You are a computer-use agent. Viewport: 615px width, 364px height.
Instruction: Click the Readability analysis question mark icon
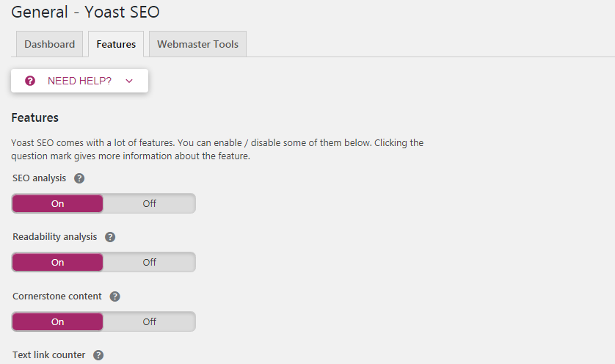point(110,237)
